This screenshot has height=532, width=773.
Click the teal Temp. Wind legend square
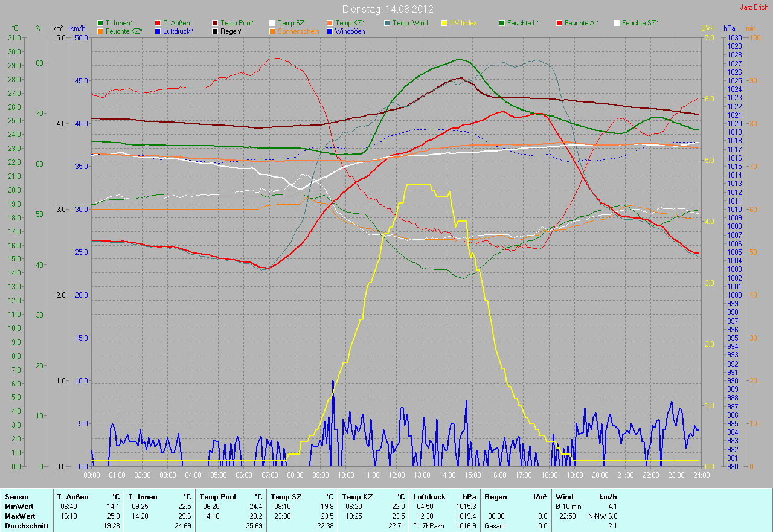[x=387, y=23]
